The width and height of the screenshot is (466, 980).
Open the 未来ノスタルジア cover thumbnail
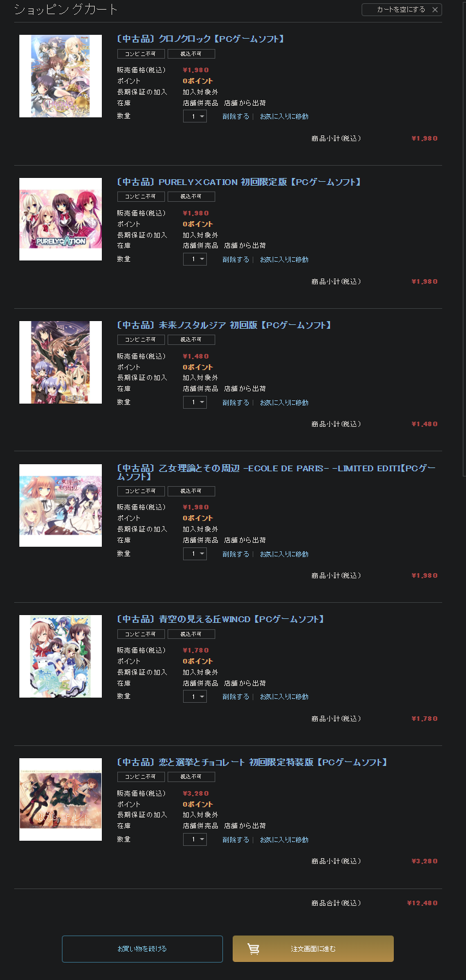point(61,362)
